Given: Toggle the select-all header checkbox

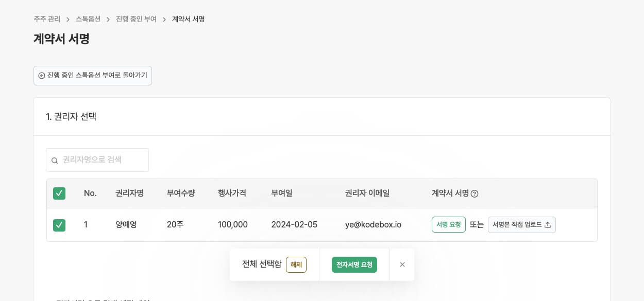Looking at the screenshot, I should pos(59,193).
